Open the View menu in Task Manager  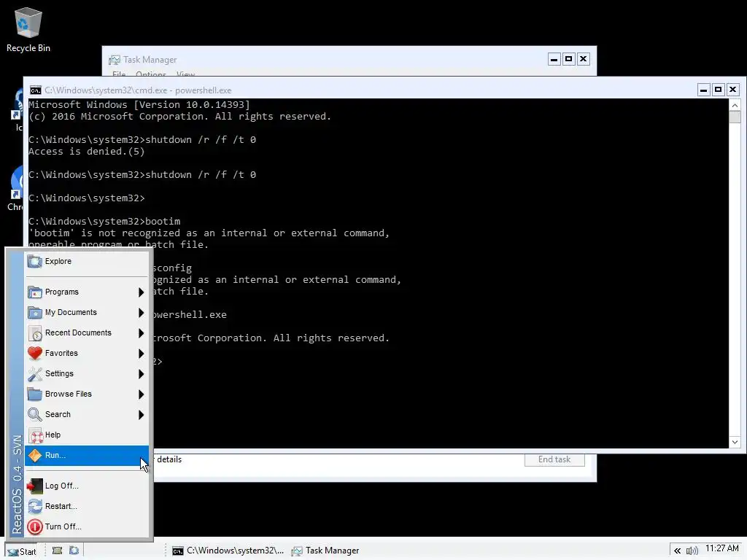[x=185, y=74]
